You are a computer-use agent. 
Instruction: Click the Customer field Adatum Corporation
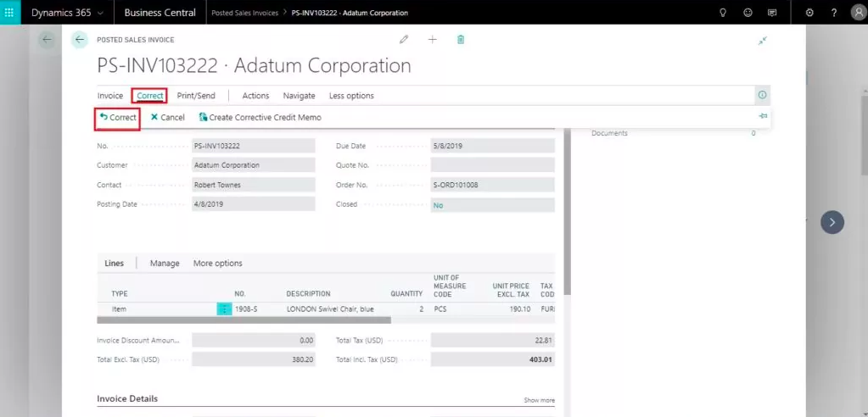(x=254, y=164)
